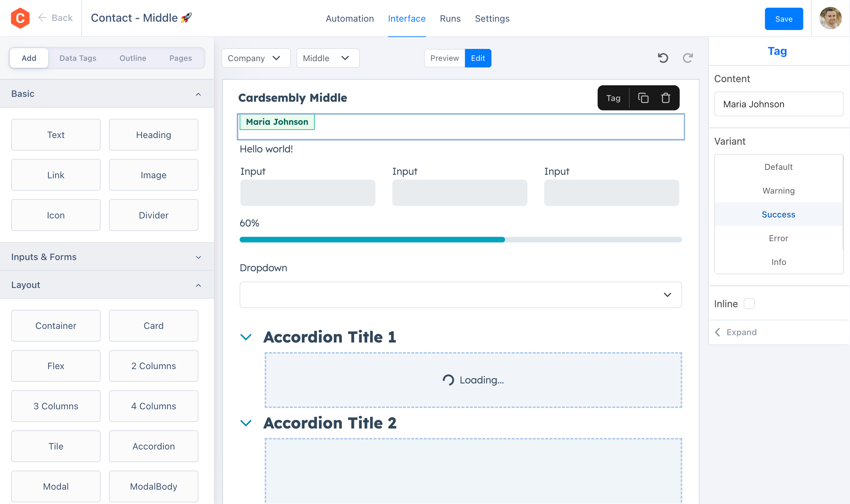Click the orange Cardsembly logo

(20, 18)
